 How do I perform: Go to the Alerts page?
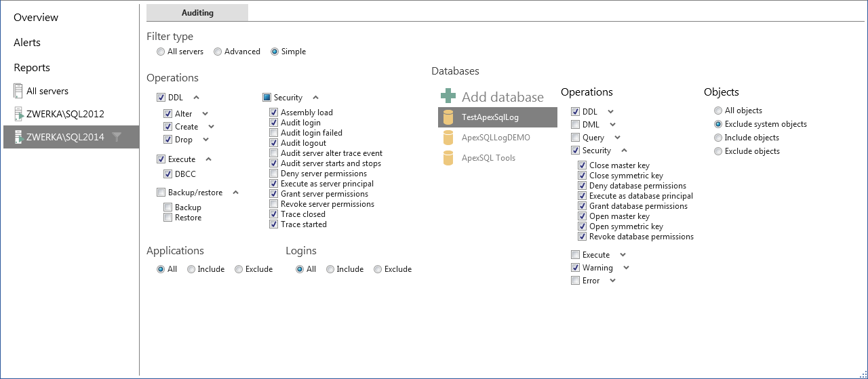coord(27,43)
